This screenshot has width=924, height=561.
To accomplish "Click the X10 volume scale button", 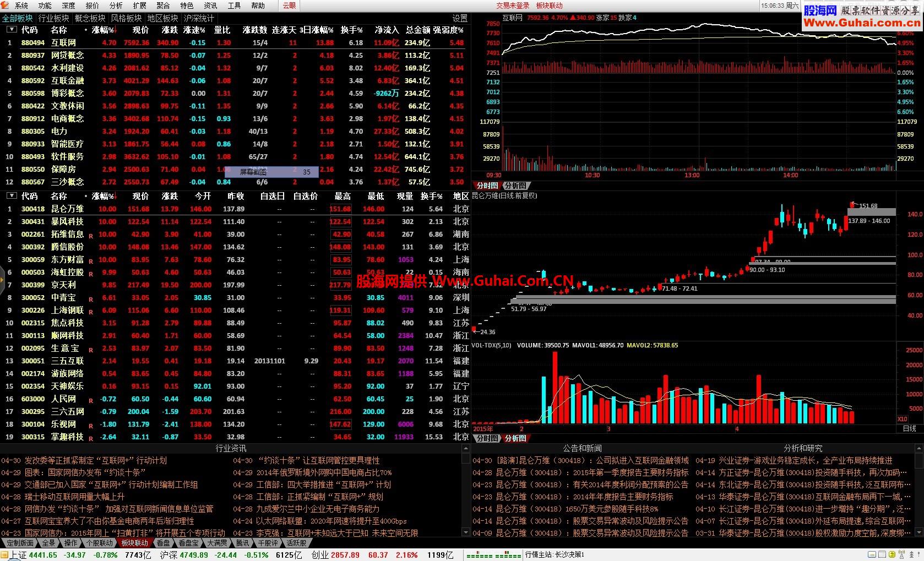I will pos(902,419).
